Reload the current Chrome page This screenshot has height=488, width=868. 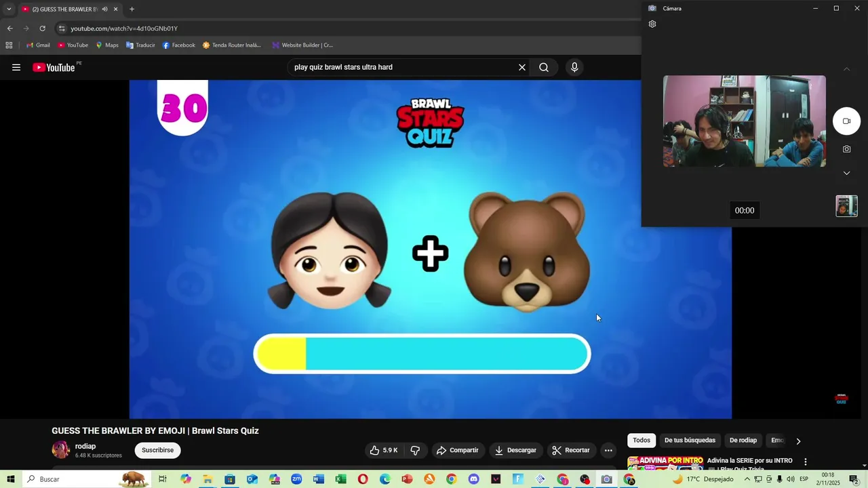pos(42,28)
